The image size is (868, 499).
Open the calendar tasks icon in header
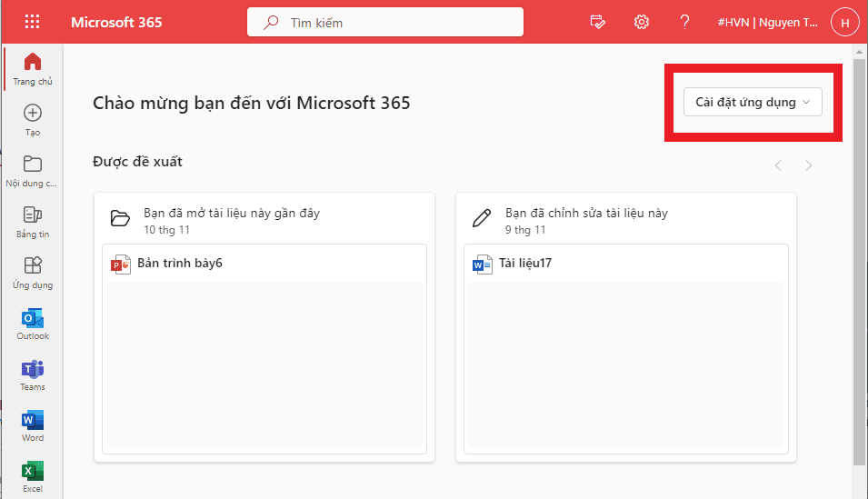[598, 22]
